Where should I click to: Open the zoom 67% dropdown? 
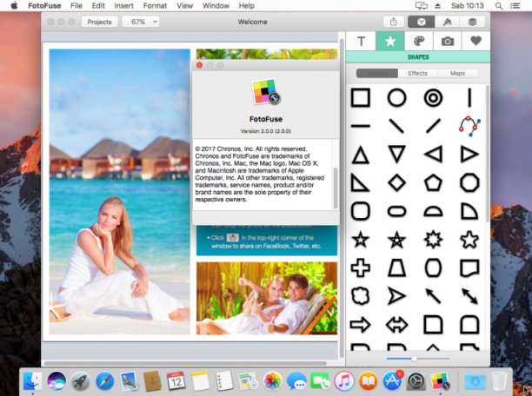[141, 22]
